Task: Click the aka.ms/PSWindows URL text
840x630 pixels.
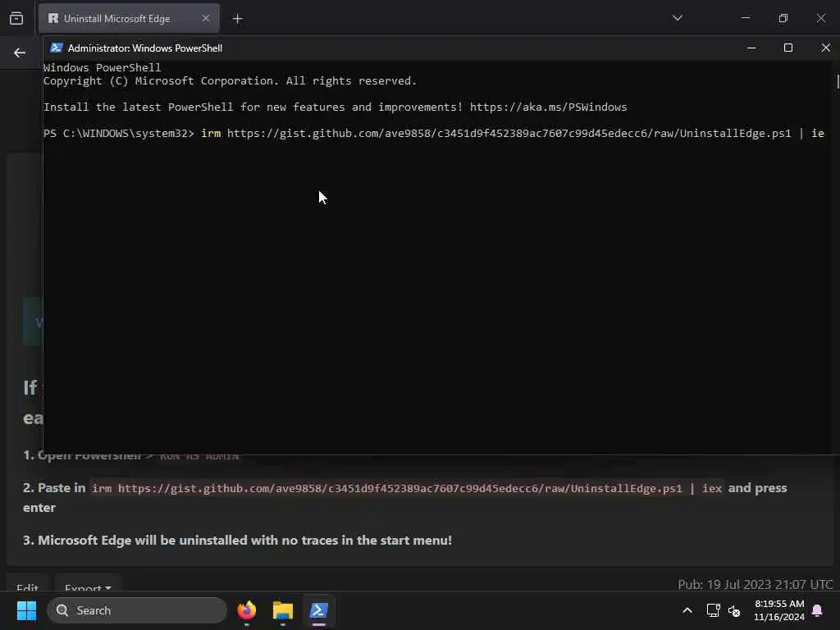Action: click(548, 107)
